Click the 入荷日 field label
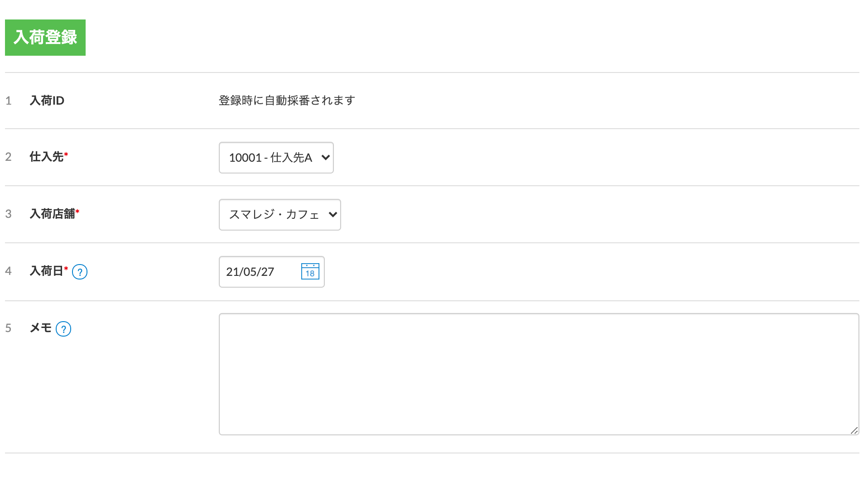Image resolution: width=868 pixels, height=477 pixels. [x=46, y=271]
